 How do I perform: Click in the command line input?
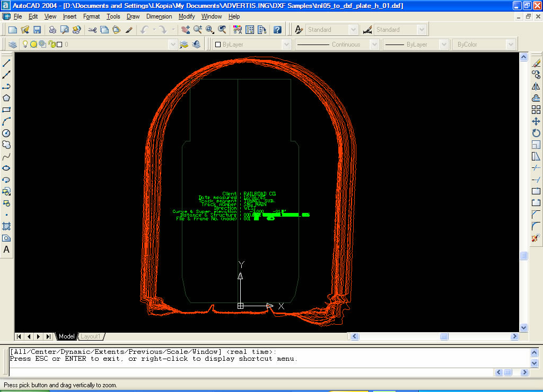[251, 372]
